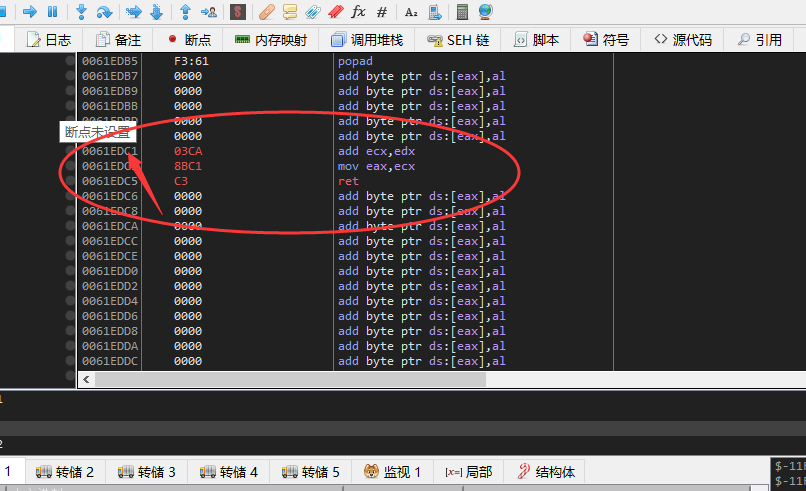Switch to the 转储 3 tab
This screenshot has height=491, width=806.
146,472
